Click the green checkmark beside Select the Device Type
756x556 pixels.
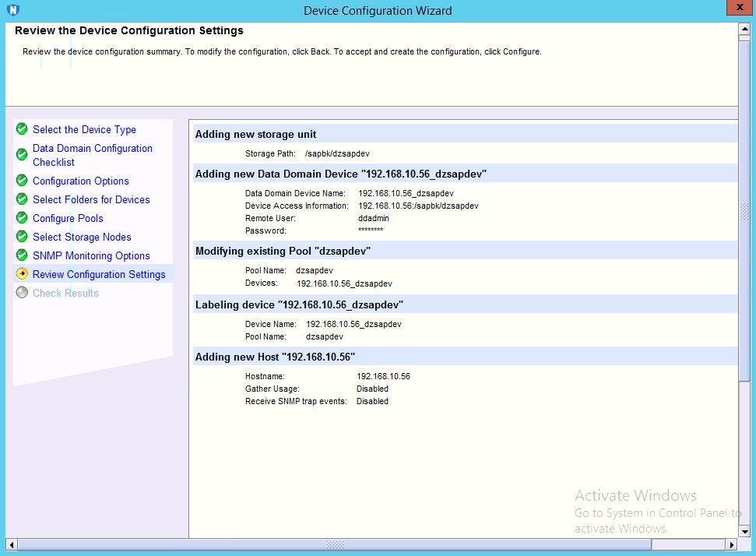coord(22,129)
